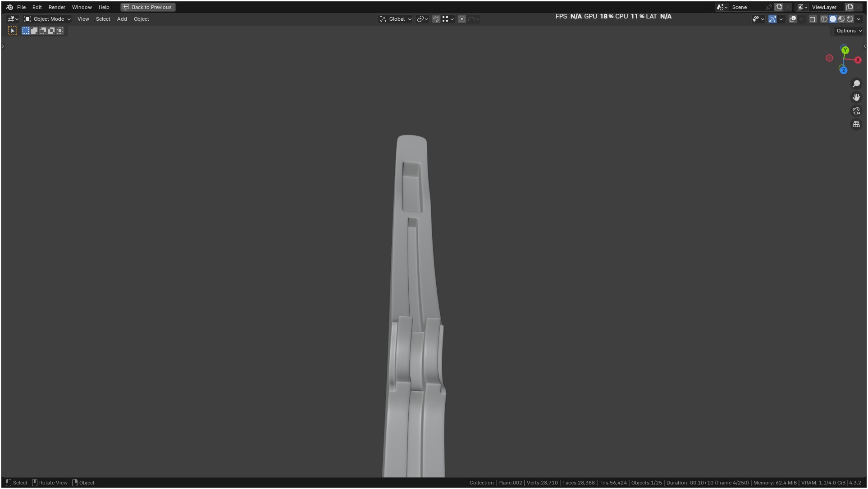Open the File menu

coord(21,7)
